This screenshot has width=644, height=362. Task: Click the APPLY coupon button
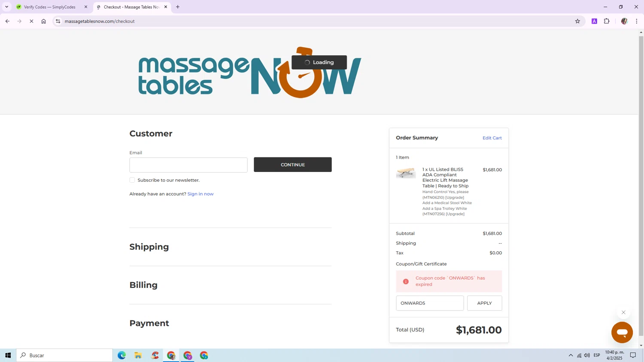tap(484, 303)
